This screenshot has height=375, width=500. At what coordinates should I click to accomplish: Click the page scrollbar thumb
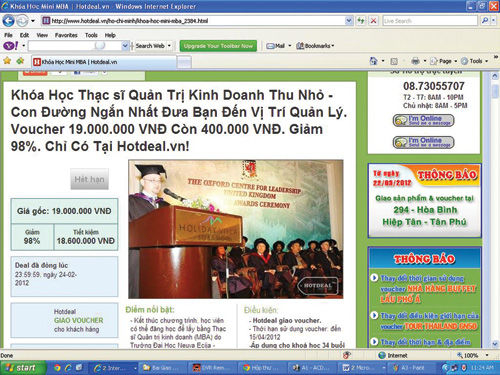point(495,91)
